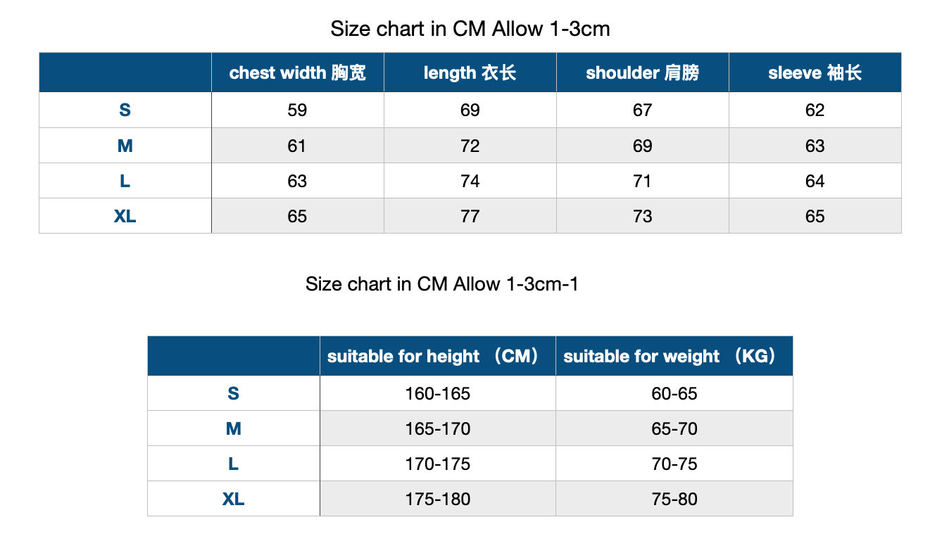Click the 70-75 weight cell
The image size is (942, 560).
click(674, 464)
